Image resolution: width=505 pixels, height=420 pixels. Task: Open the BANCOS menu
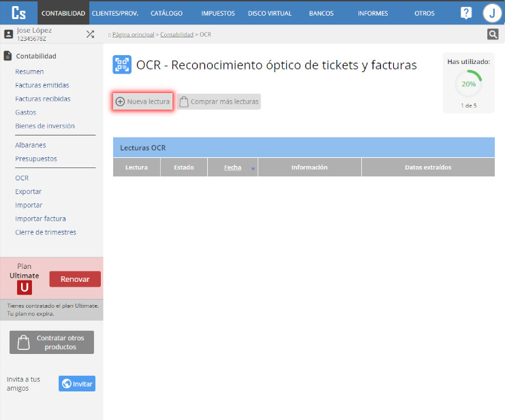(x=321, y=13)
